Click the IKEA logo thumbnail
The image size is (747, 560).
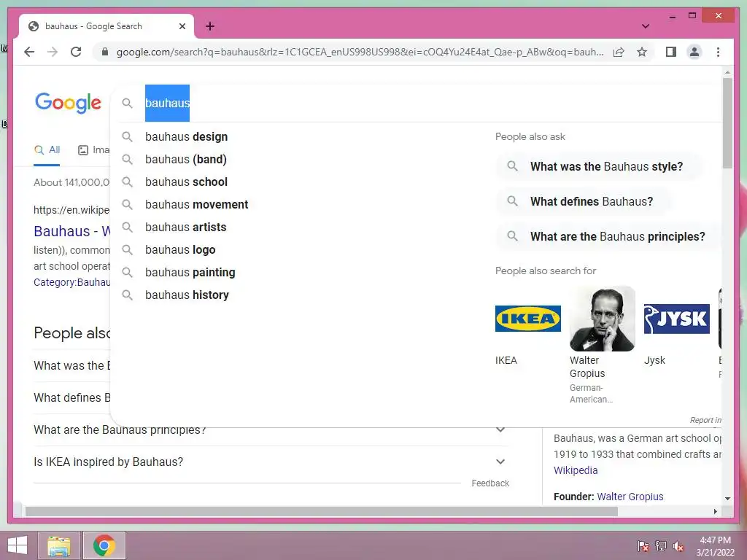[528, 319]
